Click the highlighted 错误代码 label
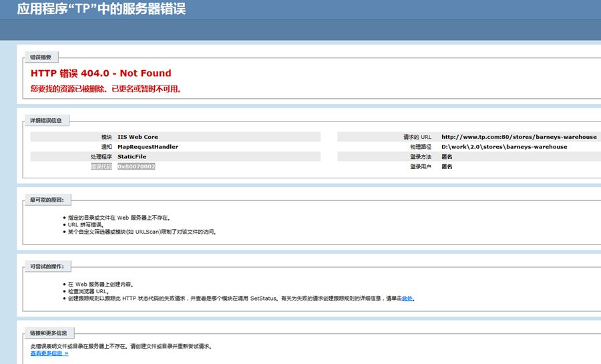 coord(102,166)
